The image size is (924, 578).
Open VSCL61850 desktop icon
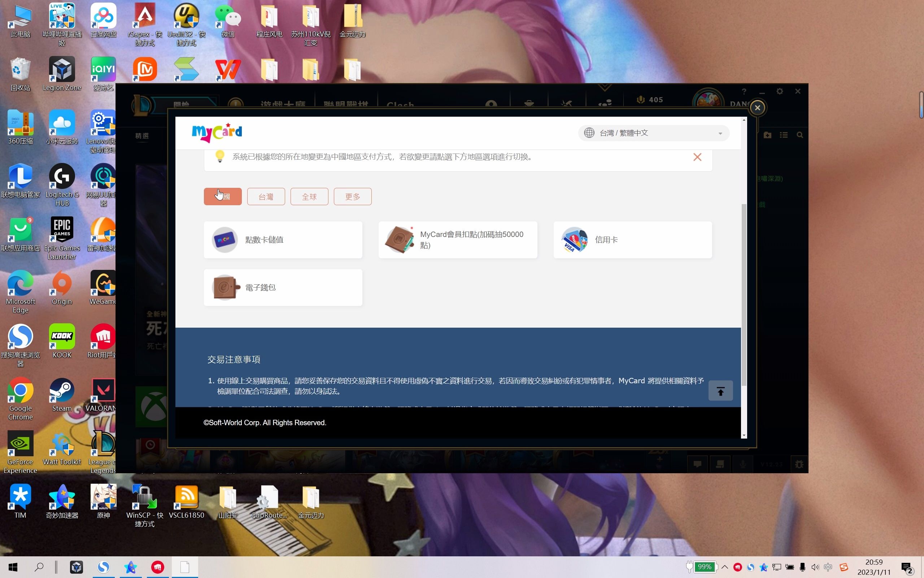[186, 502]
